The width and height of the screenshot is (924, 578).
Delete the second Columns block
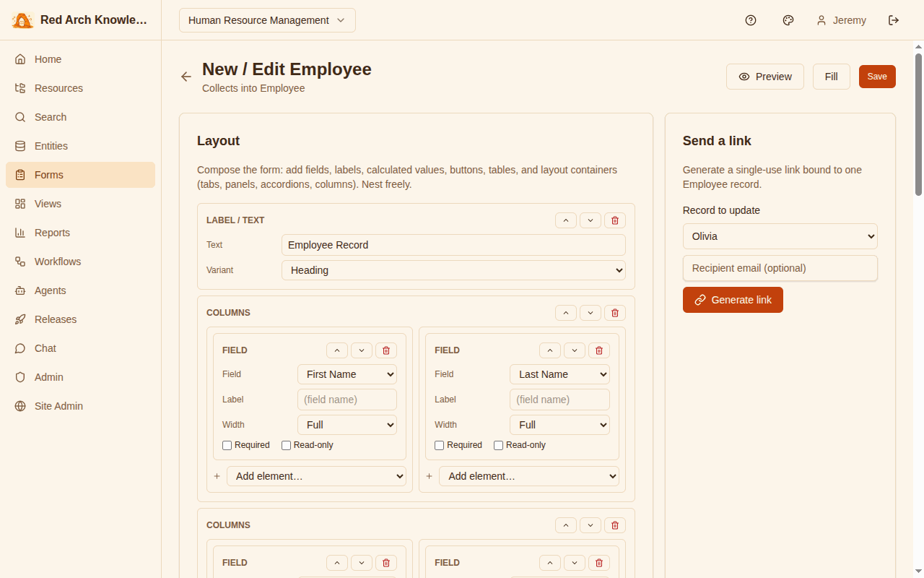(x=615, y=525)
